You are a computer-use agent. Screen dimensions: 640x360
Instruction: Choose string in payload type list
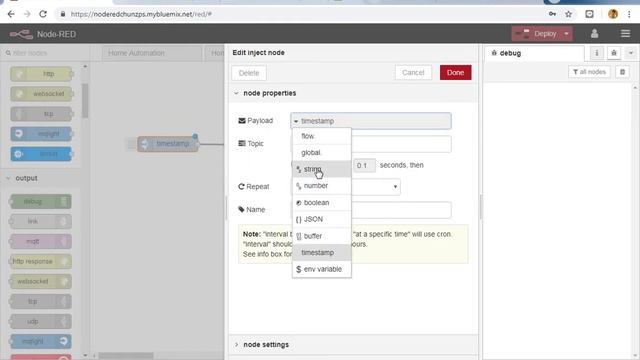322,169
